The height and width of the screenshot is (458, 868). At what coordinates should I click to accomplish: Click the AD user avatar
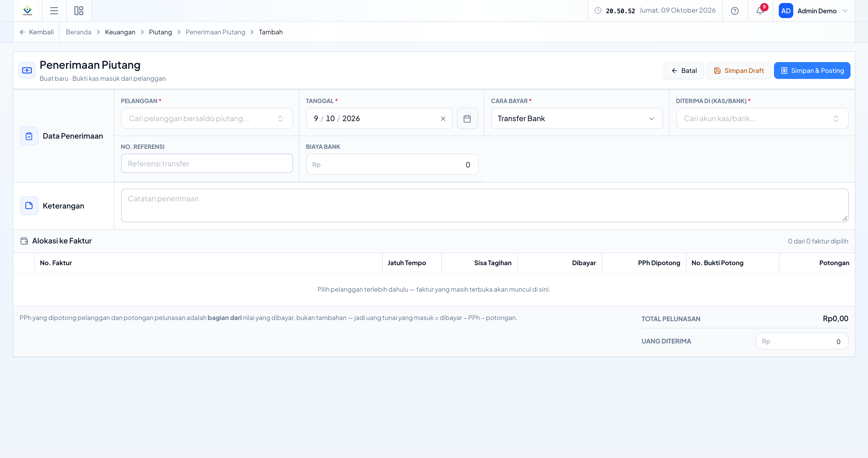coord(786,11)
